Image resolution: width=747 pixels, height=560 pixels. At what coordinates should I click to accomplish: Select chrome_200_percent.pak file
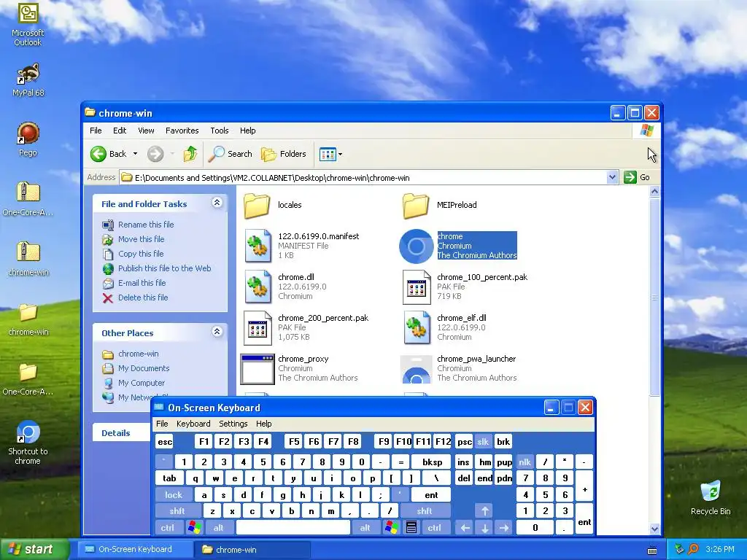click(306, 327)
